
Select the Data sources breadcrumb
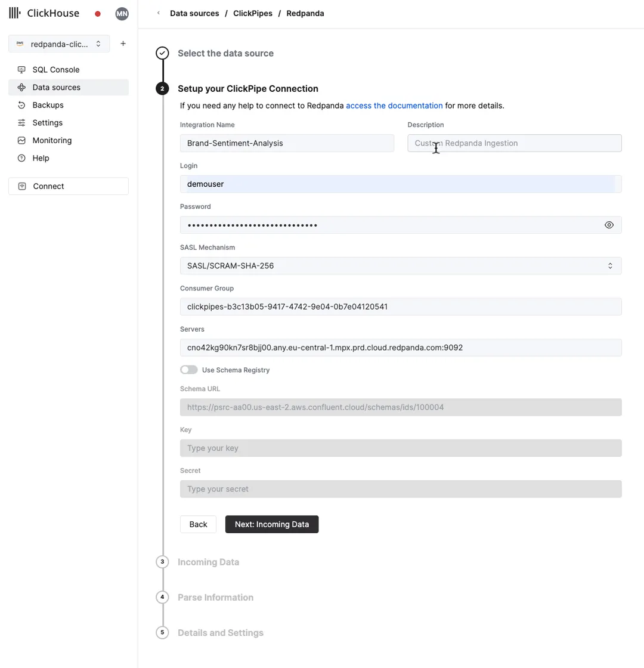(194, 13)
